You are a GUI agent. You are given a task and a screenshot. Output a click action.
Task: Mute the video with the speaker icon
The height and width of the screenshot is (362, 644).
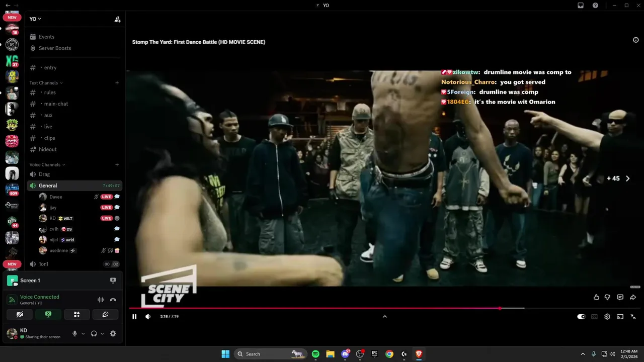[148, 316]
